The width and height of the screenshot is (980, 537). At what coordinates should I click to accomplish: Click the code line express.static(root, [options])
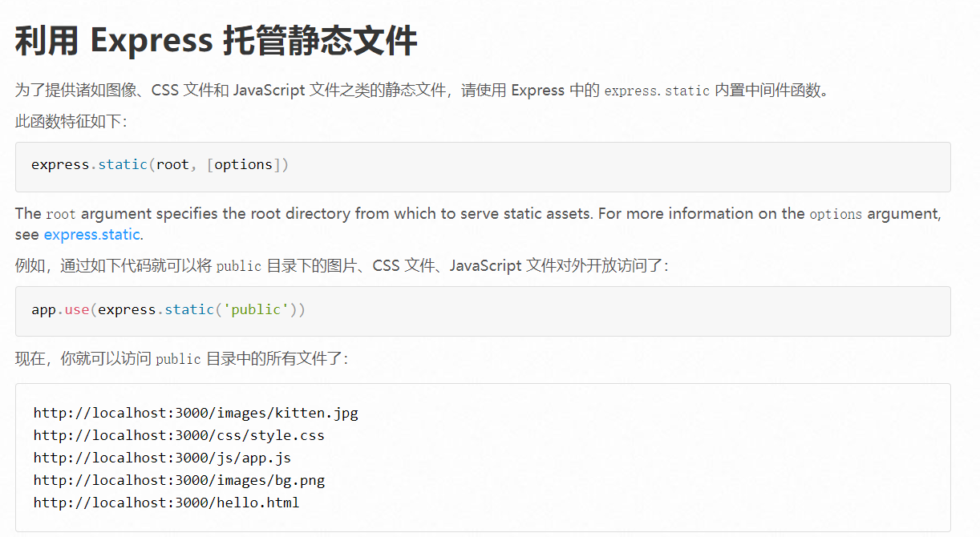160,164
